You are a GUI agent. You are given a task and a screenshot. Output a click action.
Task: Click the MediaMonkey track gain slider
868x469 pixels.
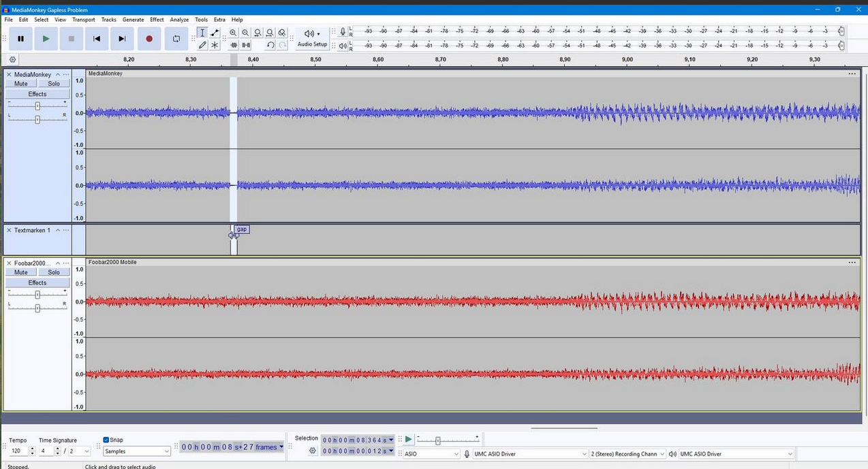(x=37, y=106)
